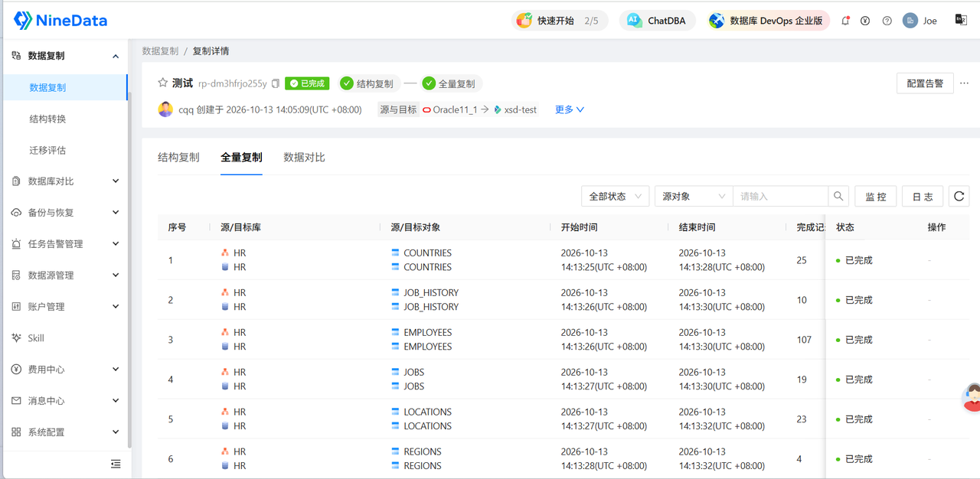Open the notification bell
Image resolution: width=980 pixels, height=479 pixels.
pos(845,21)
